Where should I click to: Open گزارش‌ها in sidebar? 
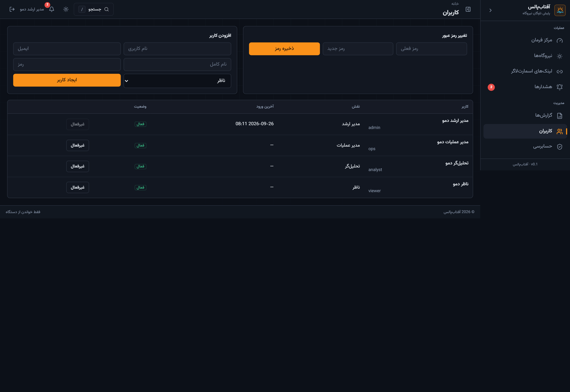tap(525, 115)
